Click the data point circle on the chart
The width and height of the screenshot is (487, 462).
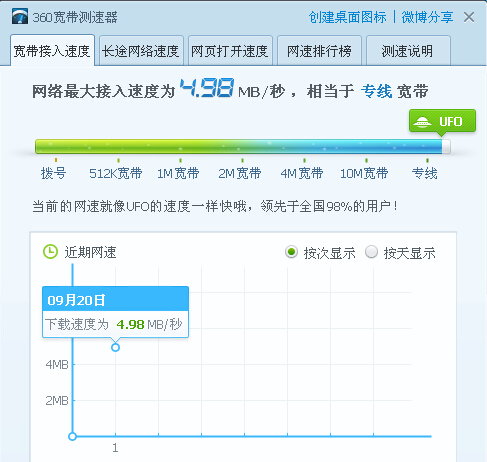tap(115, 347)
